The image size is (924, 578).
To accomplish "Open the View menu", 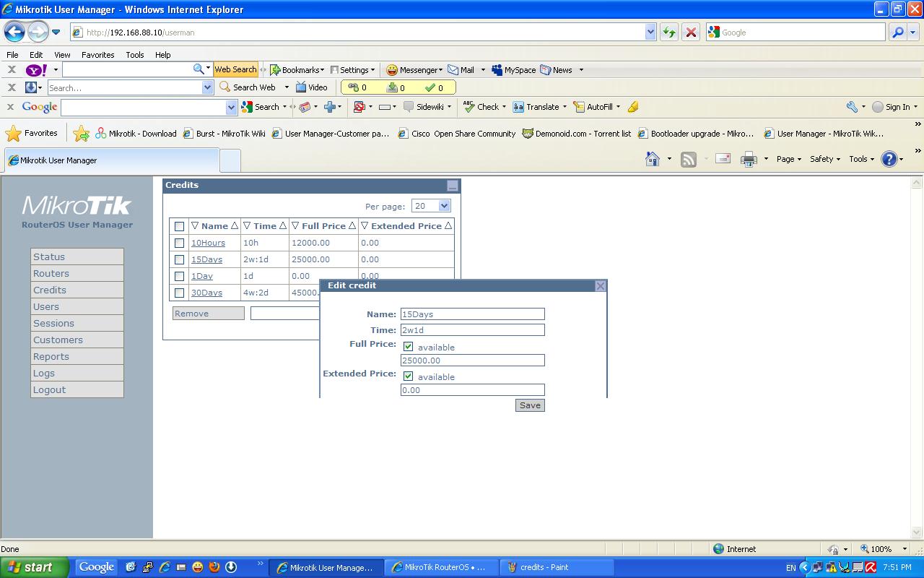I will [62, 55].
